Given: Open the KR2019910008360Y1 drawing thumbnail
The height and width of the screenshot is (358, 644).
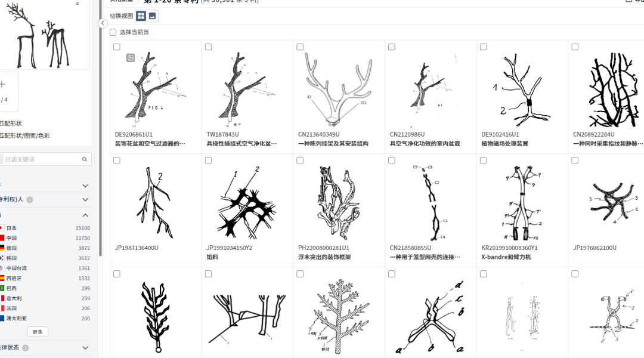Looking at the screenshot, I should coord(522,203).
